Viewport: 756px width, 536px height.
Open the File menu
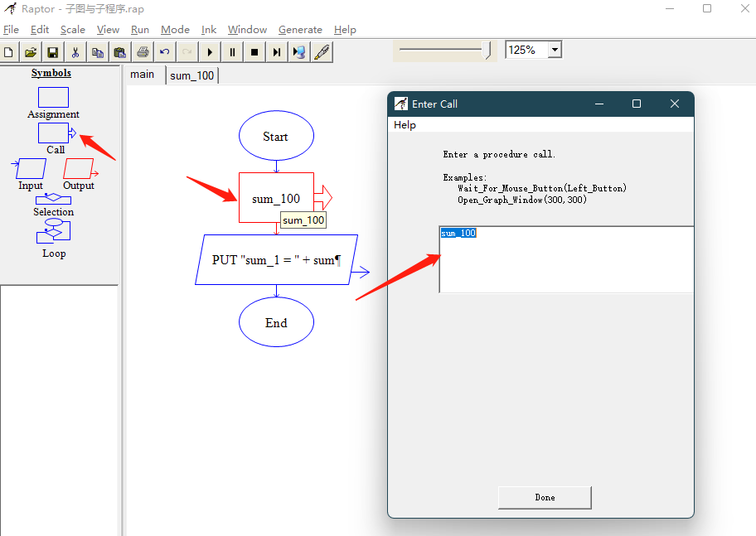coord(11,30)
